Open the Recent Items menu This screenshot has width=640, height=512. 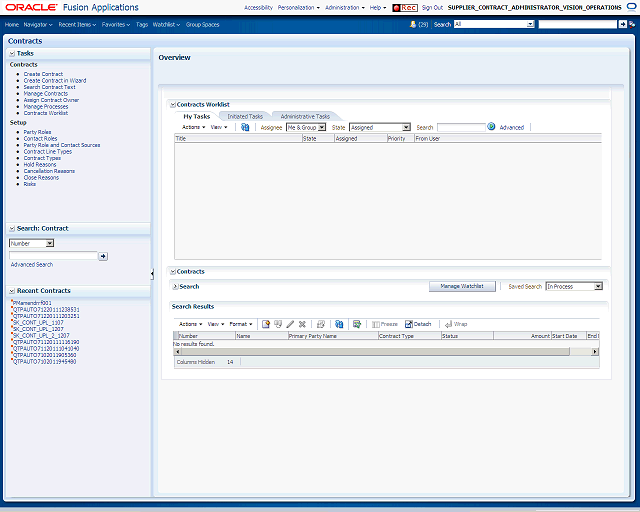tap(77, 25)
